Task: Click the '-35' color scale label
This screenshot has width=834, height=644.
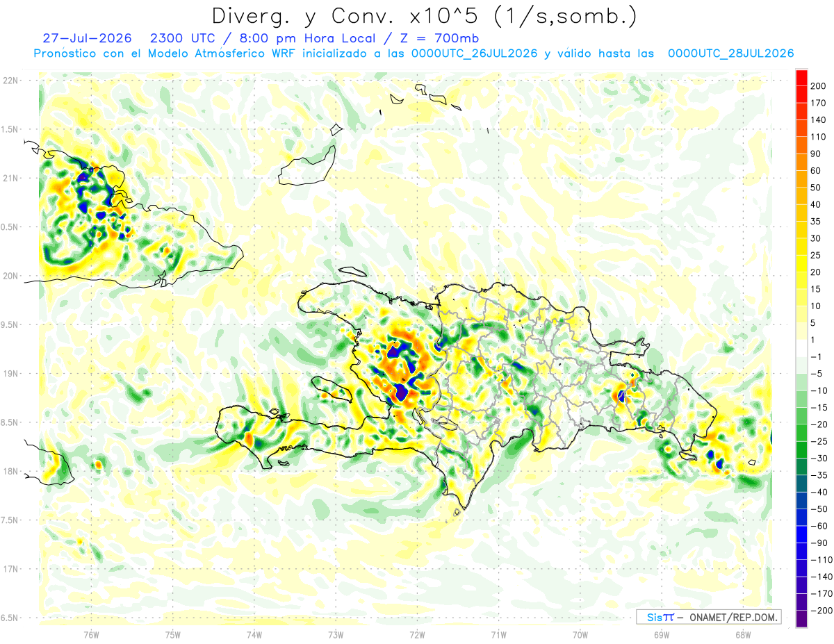Action: coord(820,475)
